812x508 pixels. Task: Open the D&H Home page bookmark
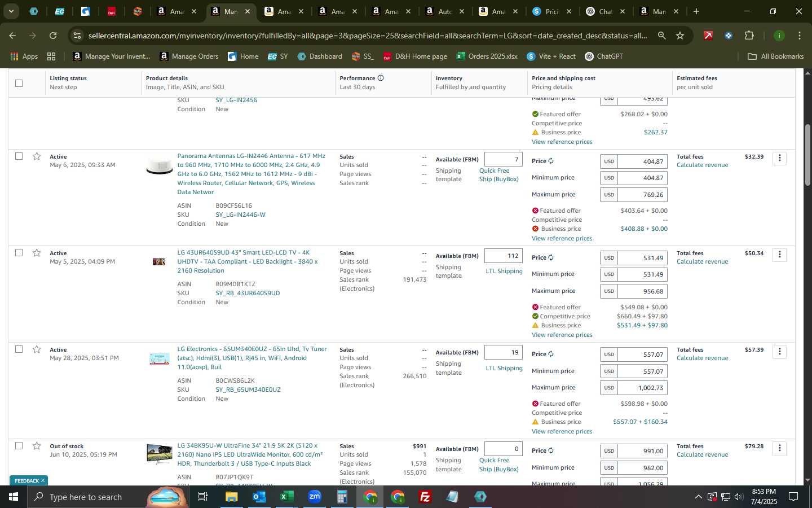coord(415,56)
